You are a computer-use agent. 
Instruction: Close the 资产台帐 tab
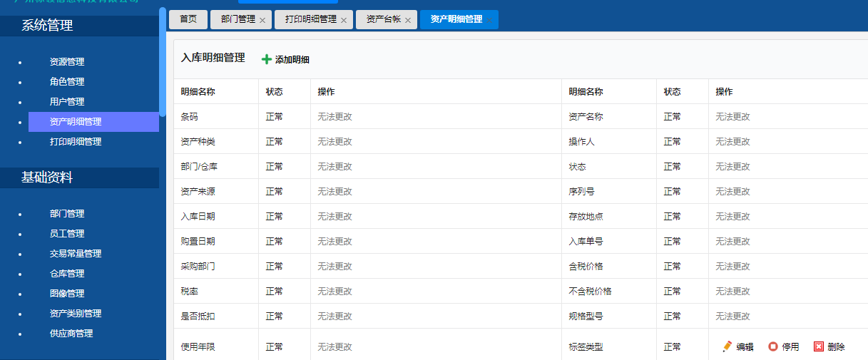[408, 21]
